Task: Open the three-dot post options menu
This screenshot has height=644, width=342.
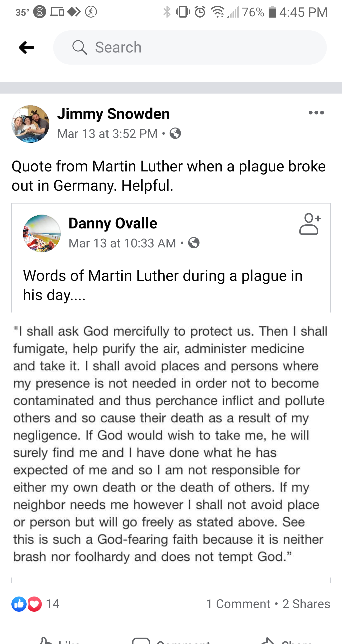Action: (316, 113)
